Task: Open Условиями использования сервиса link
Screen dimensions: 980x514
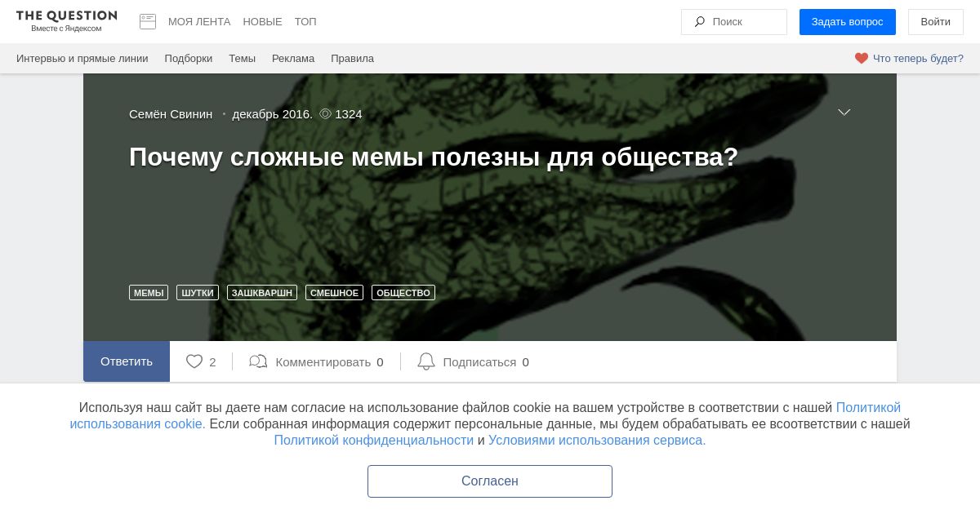Action: pos(597,441)
